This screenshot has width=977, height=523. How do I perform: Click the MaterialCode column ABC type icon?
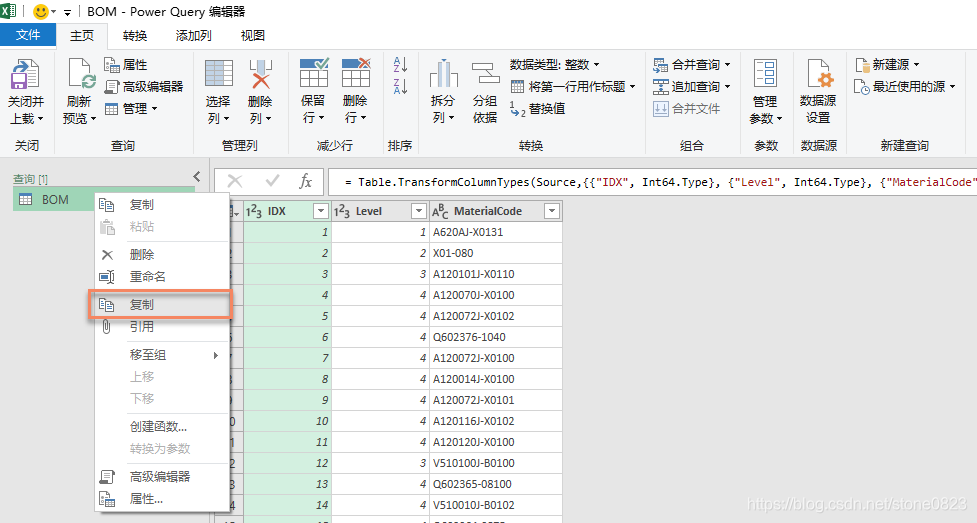tap(440, 211)
